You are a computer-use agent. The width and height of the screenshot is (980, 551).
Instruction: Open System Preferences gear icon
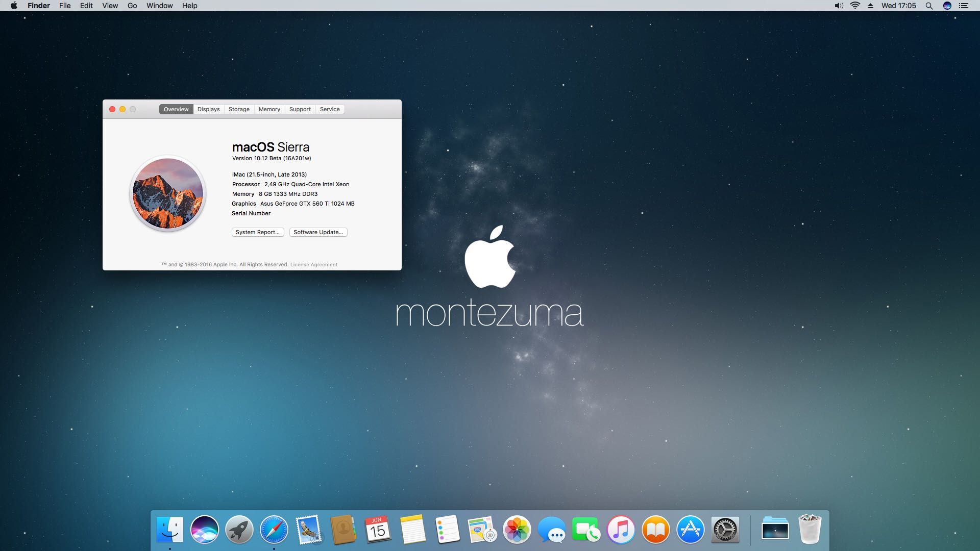click(x=725, y=529)
